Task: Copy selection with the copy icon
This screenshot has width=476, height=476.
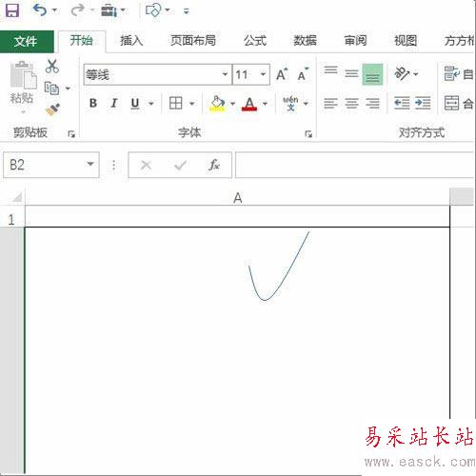Action: [51, 89]
